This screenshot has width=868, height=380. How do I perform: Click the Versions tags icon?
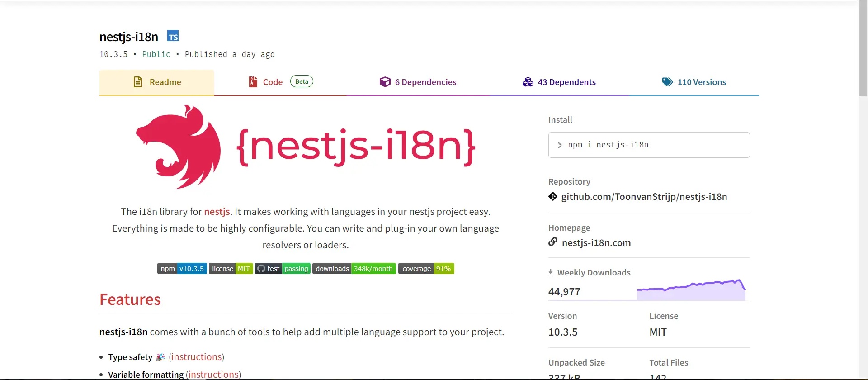pyautogui.click(x=667, y=82)
